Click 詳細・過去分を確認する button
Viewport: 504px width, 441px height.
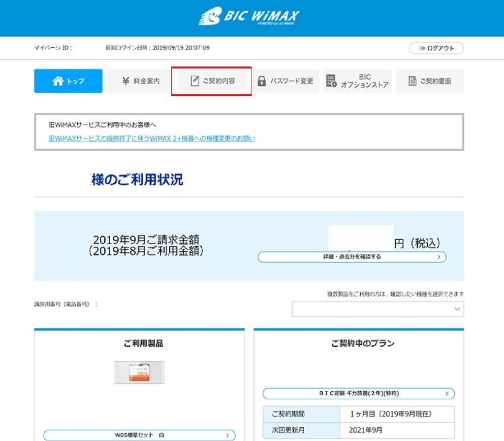pos(352,257)
